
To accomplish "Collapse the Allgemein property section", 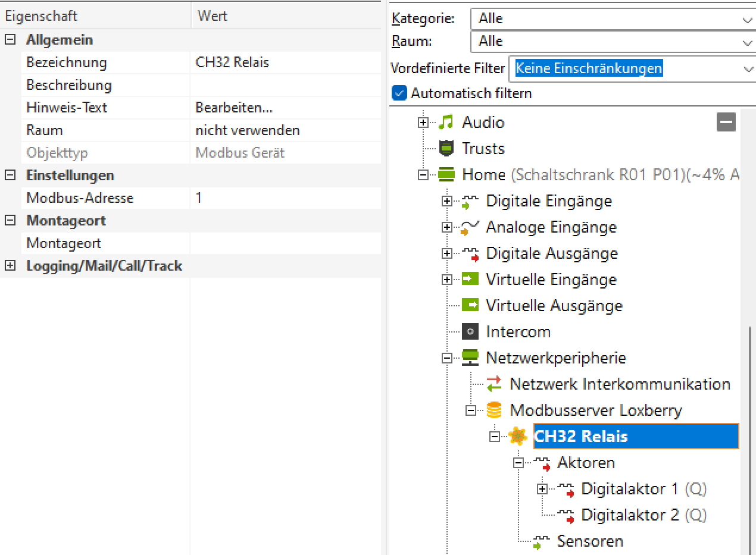I will point(10,40).
